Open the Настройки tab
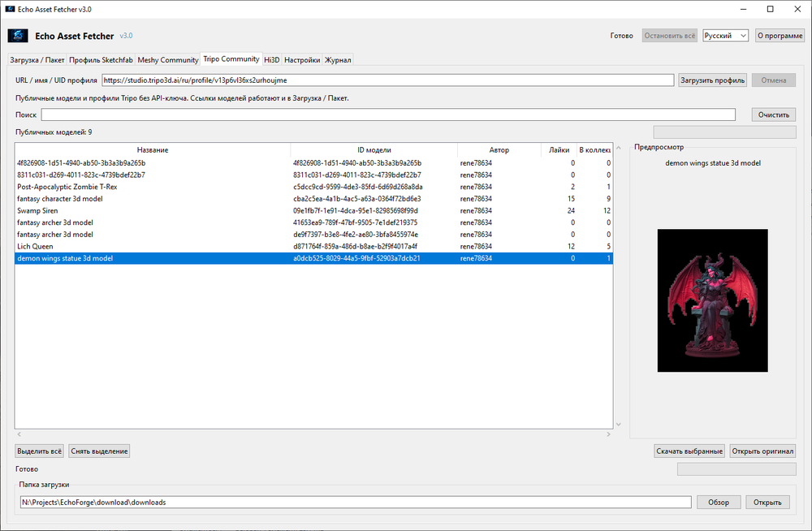 pyautogui.click(x=302, y=60)
